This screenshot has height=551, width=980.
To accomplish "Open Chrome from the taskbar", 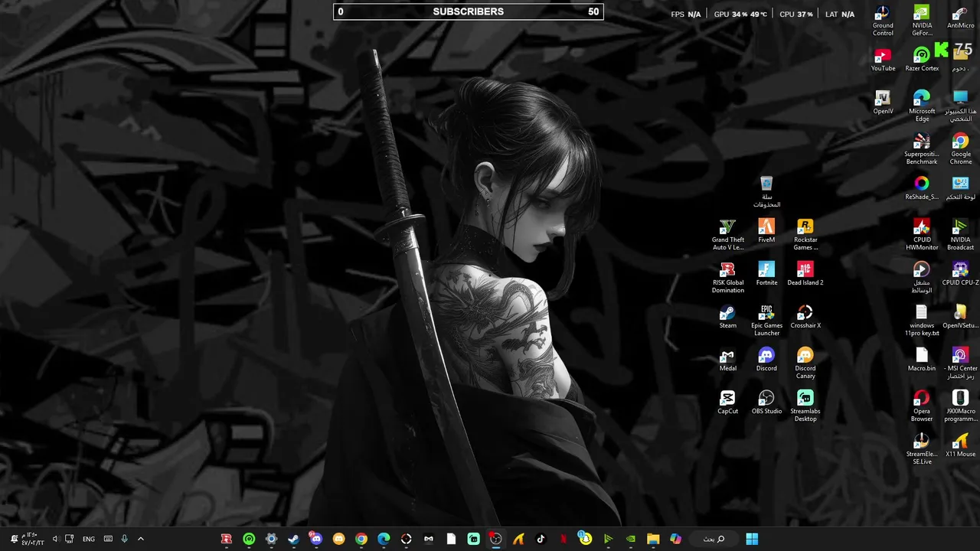I will pos(361,539).
